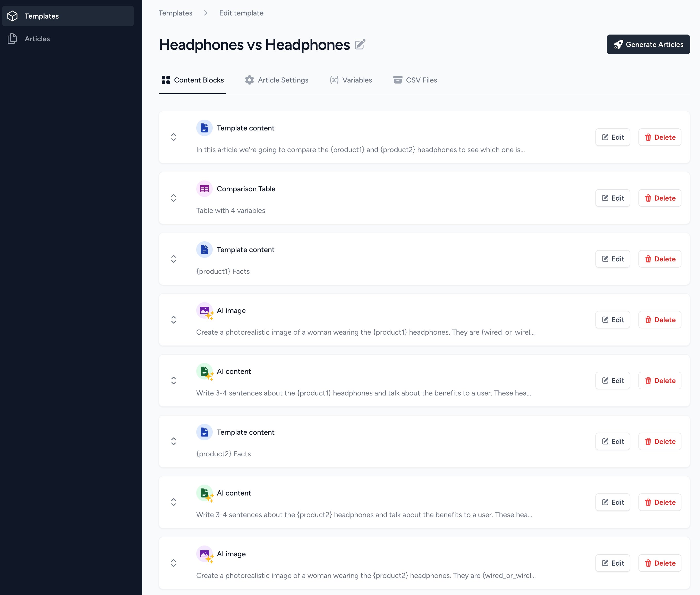Screen dimensions: 700x595
Task: Edit the Comparison Table block
Action: point(612,198)
